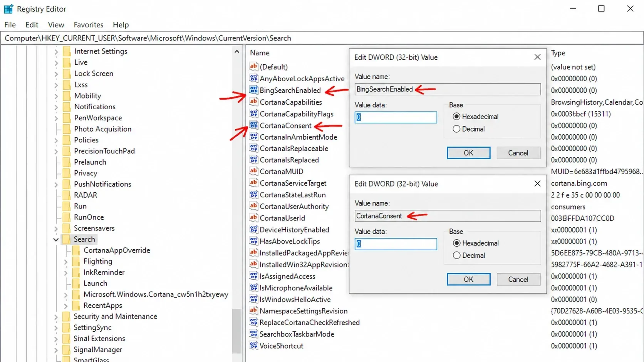Expand the Policies tree node

tap(56, 140)
